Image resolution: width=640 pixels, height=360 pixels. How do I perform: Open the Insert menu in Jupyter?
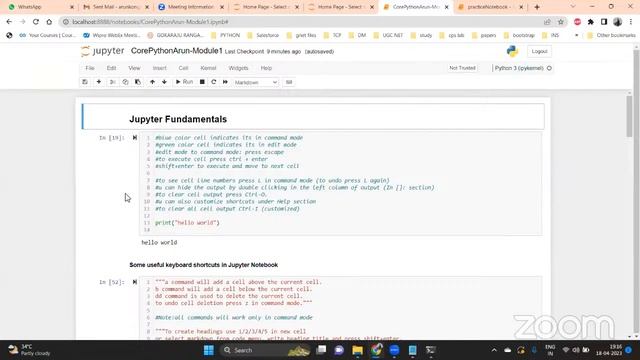point(160,68)
